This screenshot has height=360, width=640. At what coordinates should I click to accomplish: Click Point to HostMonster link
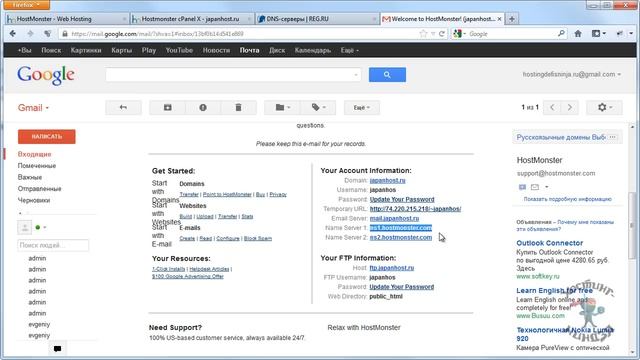pyautogui.click(x=227, y=195)
